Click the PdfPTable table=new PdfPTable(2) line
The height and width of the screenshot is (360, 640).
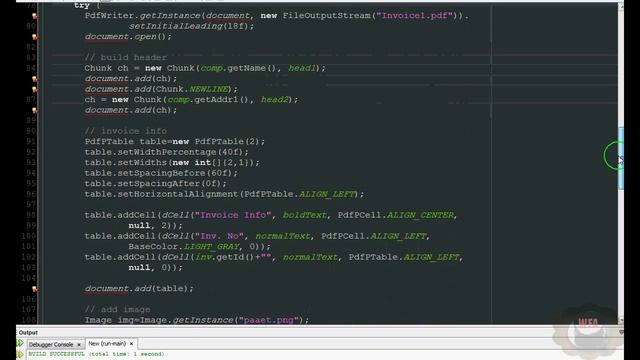pos(175,142)
